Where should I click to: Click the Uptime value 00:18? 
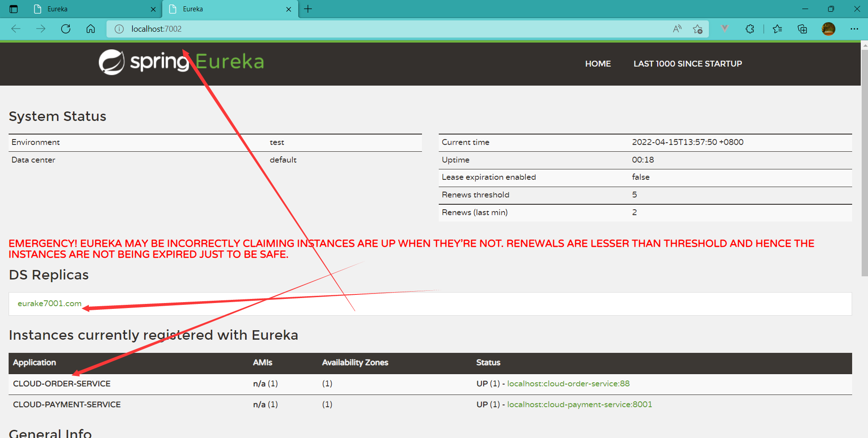tap(643, 160)
